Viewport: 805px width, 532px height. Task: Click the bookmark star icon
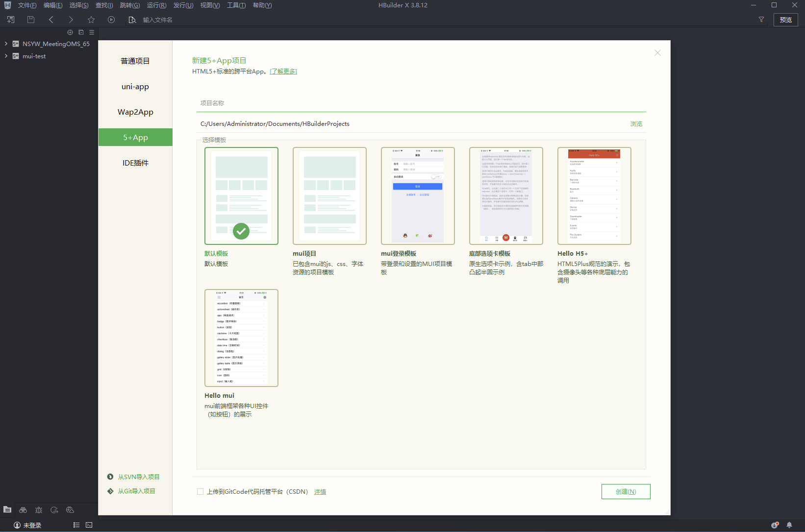(x=91, y=20)
